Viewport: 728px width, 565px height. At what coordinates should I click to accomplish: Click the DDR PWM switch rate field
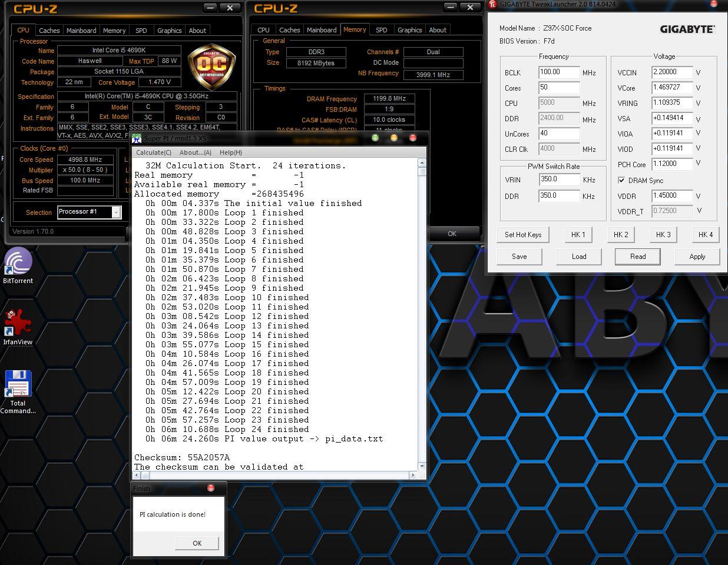pyautogui.click(x=559, y=196)
